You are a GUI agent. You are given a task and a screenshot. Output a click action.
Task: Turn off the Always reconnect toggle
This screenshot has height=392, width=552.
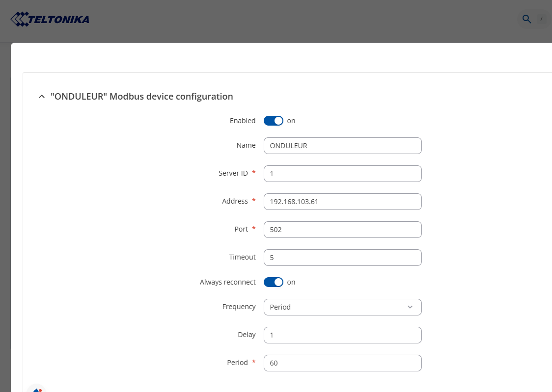(x=274, y=282)
